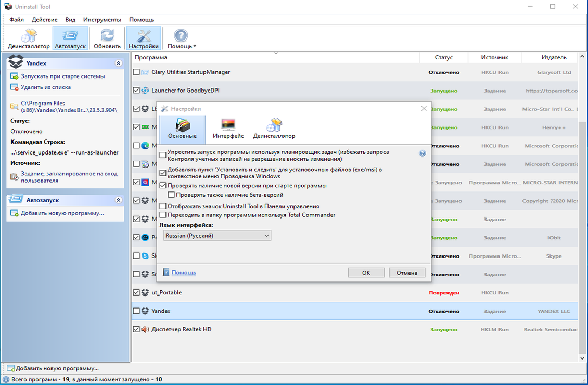Open the interface language dropdown
This screenshot has height=385, width=588.
(217, 236)
